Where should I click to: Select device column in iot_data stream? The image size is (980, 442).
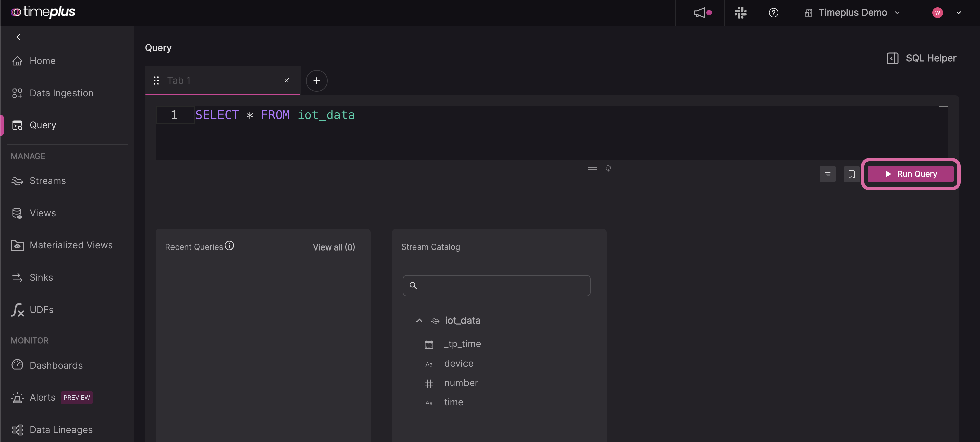458,363
